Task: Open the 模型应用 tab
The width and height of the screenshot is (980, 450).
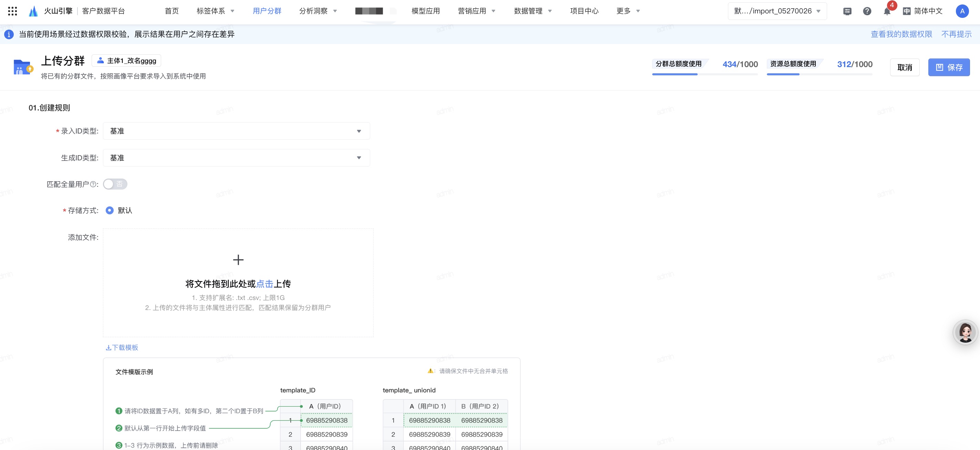Action: click(425, 11)
